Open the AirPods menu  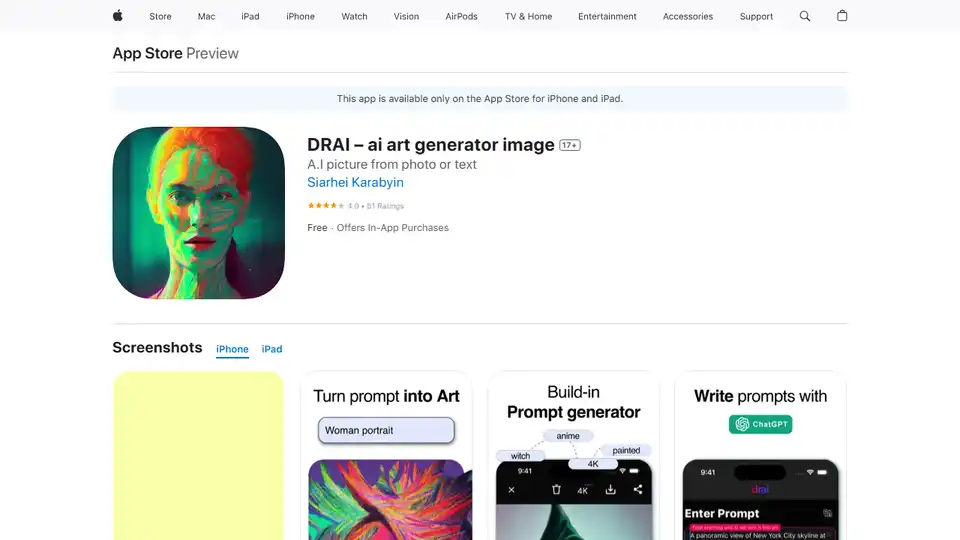(x=462, y=17)
